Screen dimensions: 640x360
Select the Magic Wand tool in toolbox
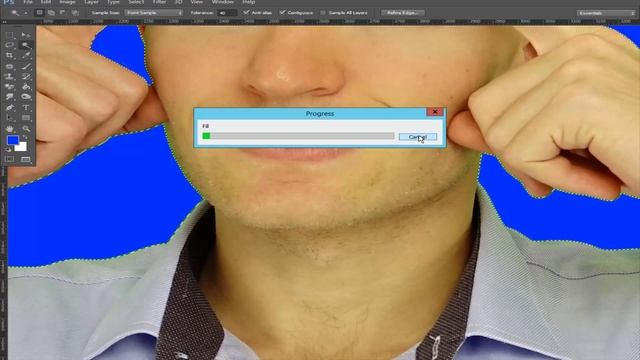(x=26, y=45)
